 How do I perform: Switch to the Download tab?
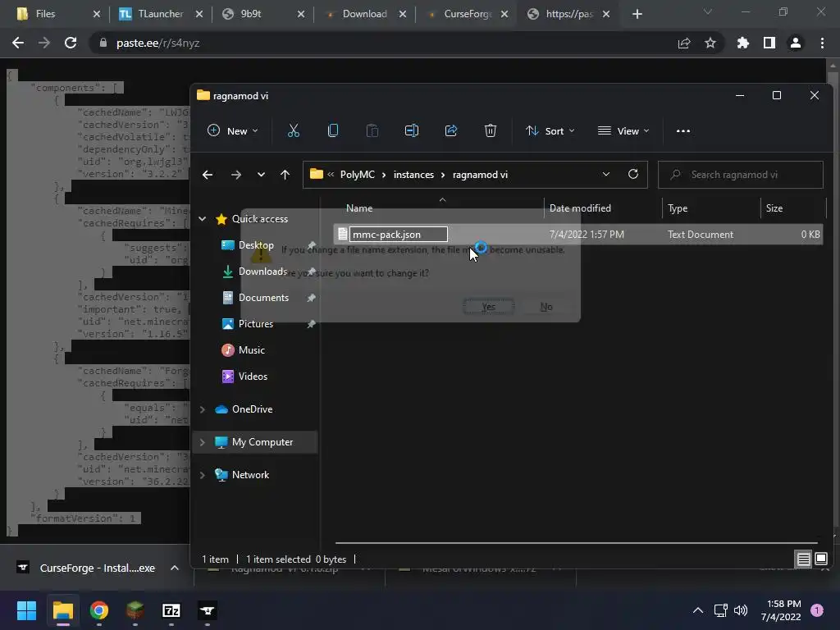tap(364, 14)
